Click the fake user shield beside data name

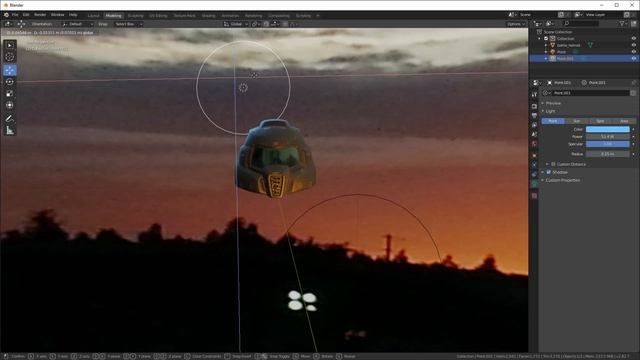[x=633, y=93]
